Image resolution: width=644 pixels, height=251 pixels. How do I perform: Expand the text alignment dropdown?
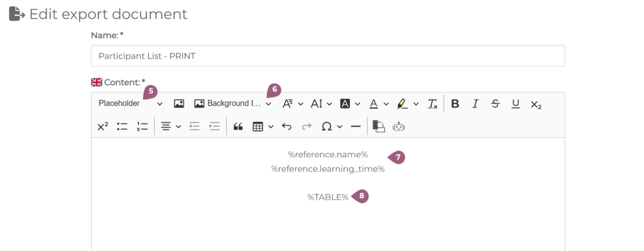pos(171,126)
